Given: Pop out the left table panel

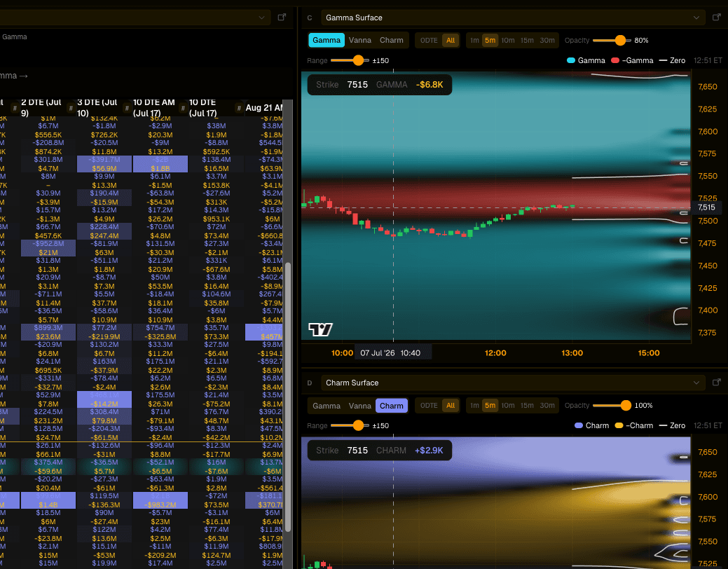Looking at the screenshot, I should point(282,18).
